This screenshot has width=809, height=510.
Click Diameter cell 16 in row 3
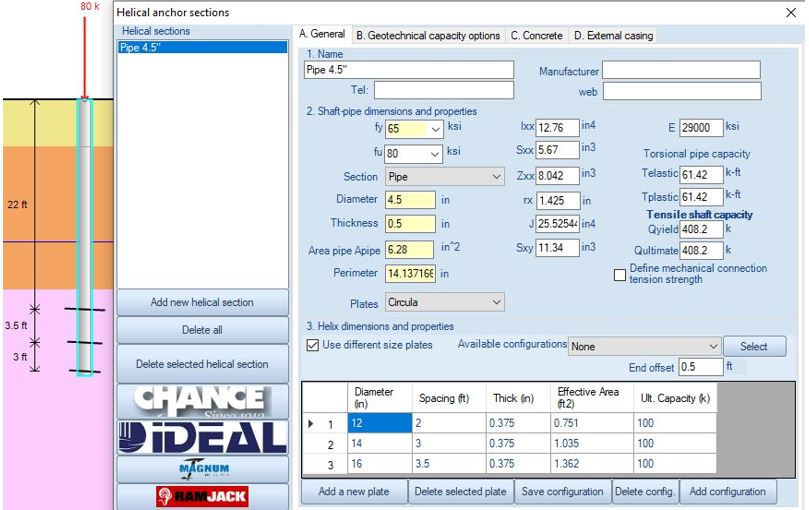380,464
